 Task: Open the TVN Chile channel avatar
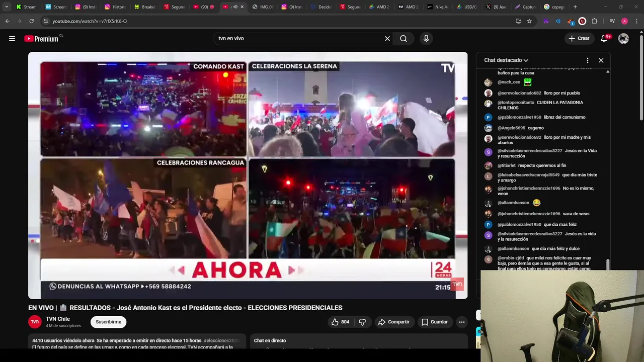(x=35, y=322)
